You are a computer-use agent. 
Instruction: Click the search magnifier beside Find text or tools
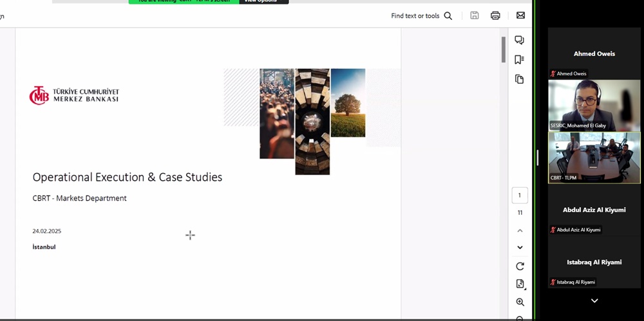pyautogui.click(x=448, y=16)
